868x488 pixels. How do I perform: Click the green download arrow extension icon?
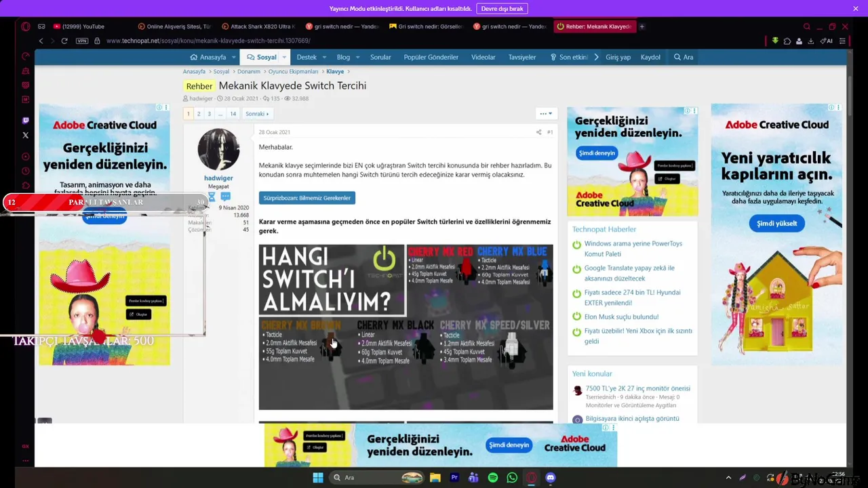[775, 41]
